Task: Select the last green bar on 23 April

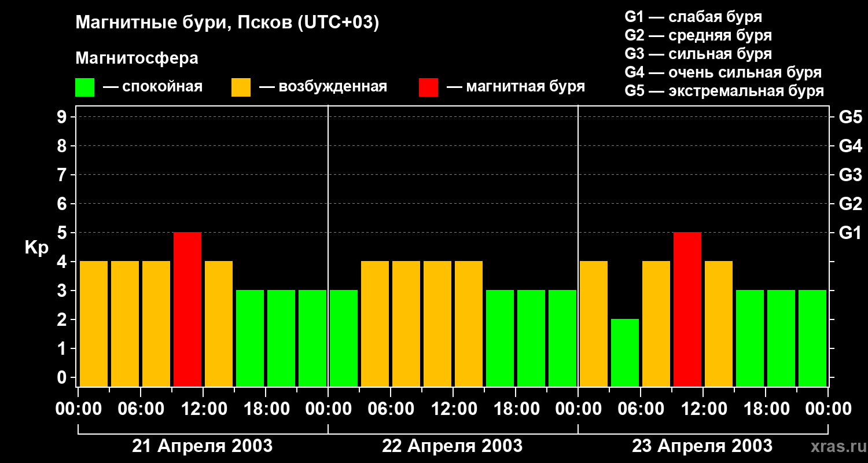Action: 812,338
